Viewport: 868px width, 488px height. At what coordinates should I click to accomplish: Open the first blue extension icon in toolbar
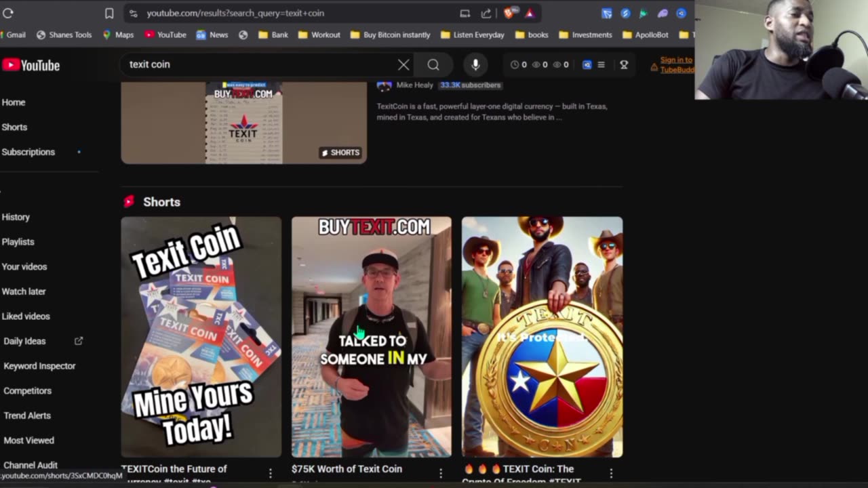click(x=607, y=13)
